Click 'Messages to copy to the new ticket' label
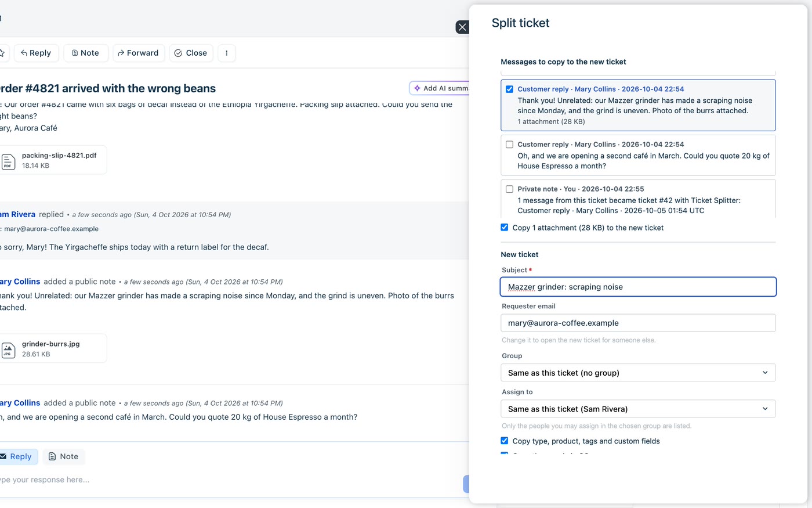This screenshot has width=812, height=508. (x=563, y=62)
